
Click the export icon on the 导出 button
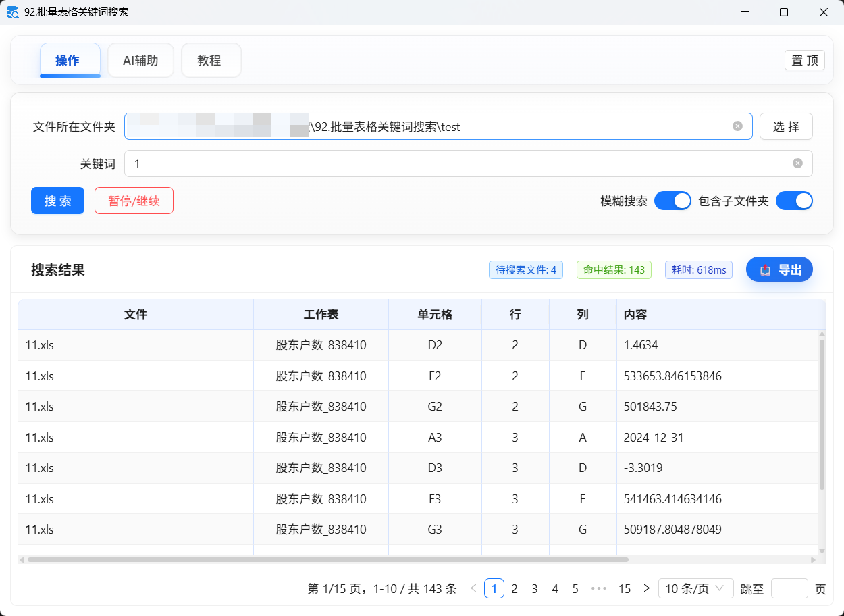point(764,269)
